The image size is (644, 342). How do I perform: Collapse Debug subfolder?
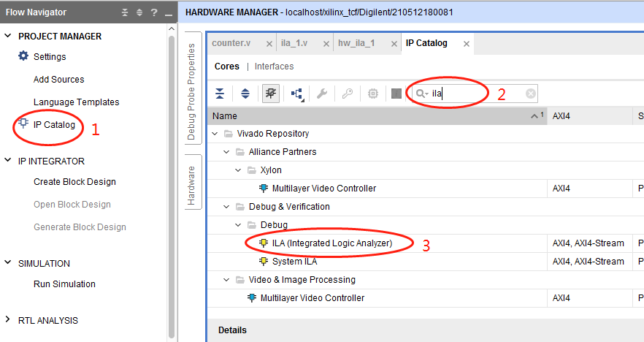click(238, 225)
